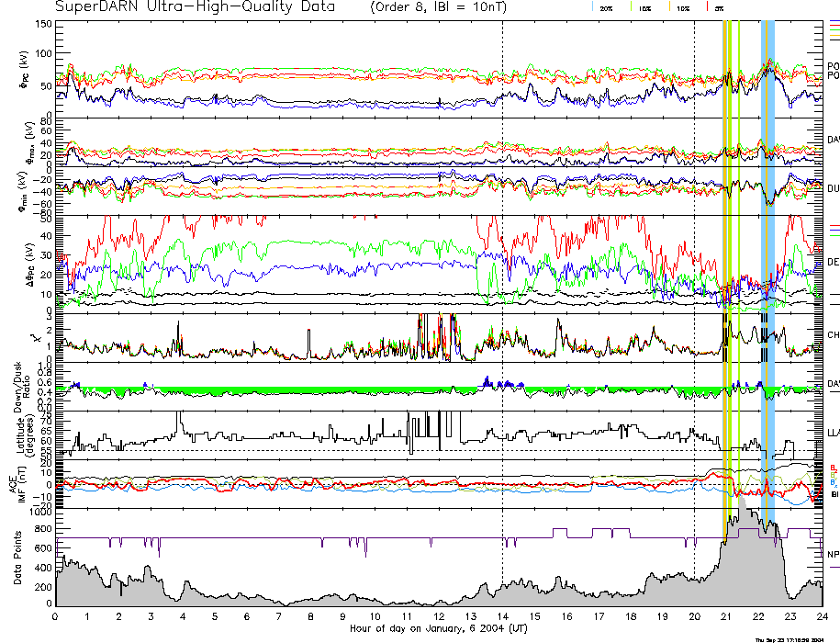Click the hour '9' tick label
Viewport: 840px width, 643px height.
click(342, 616)
